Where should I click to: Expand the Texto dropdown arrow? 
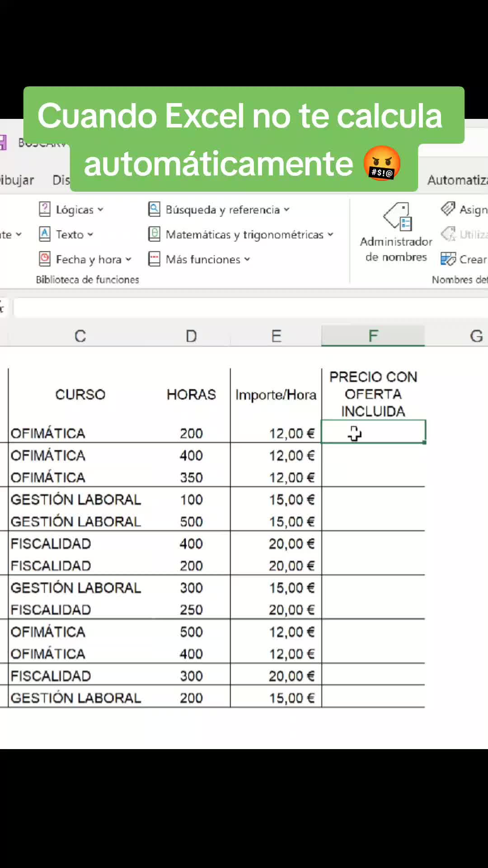coord(90,235)
